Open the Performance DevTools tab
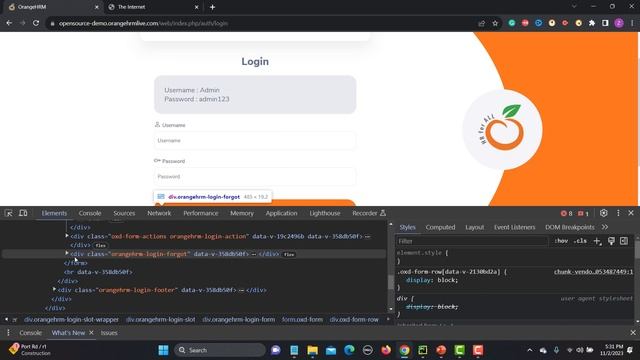The height and width of the screenshot is (360, 640). (200, 213)
